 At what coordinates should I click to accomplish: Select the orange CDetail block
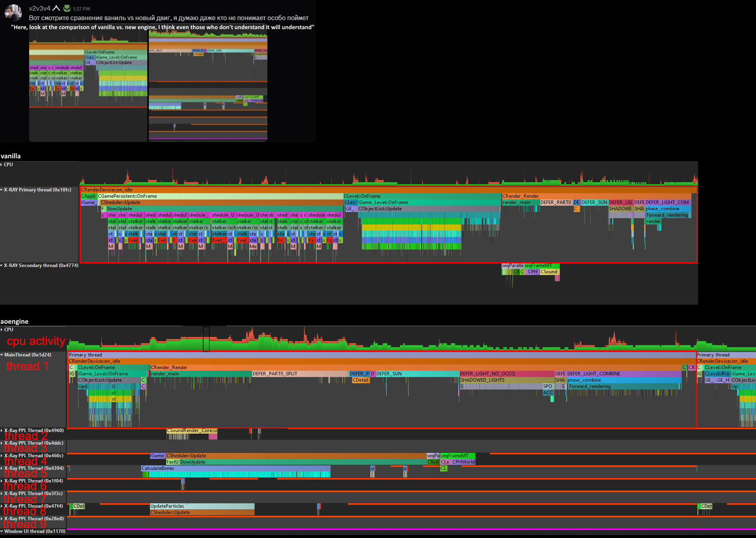pos(361,380)
